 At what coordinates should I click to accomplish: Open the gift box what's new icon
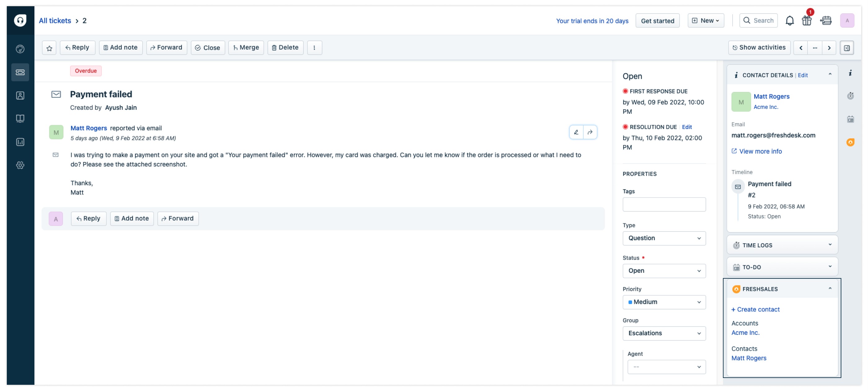coord(806,21)
